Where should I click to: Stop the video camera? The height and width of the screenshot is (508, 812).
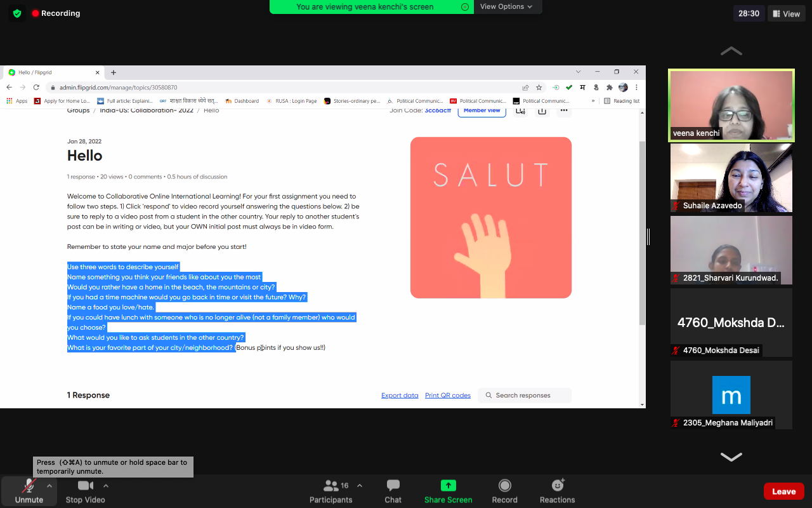86,486
